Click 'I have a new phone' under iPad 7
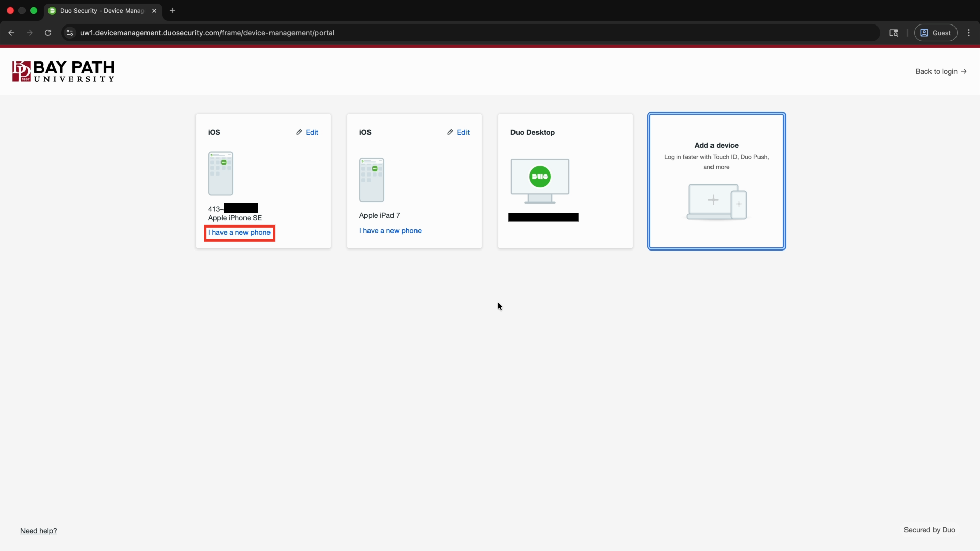This screenshot has width=980, height=551. coord(390,231)
